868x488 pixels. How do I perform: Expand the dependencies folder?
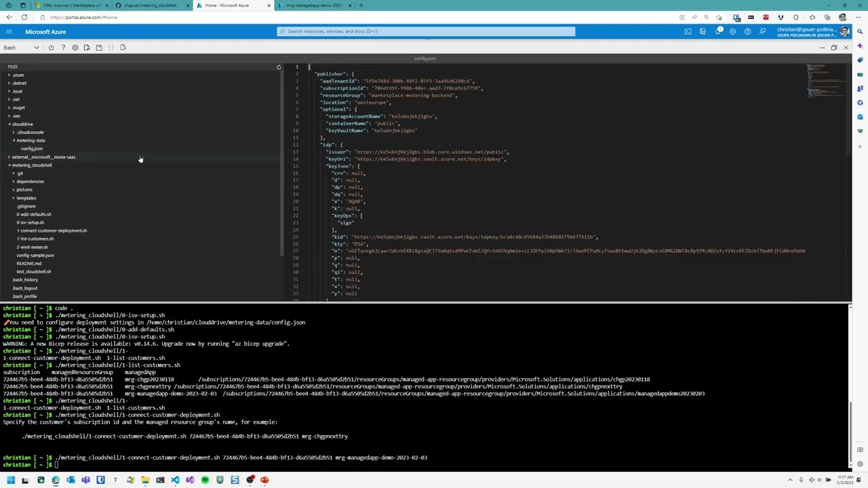pyautogui.click(x=29, y=182)
